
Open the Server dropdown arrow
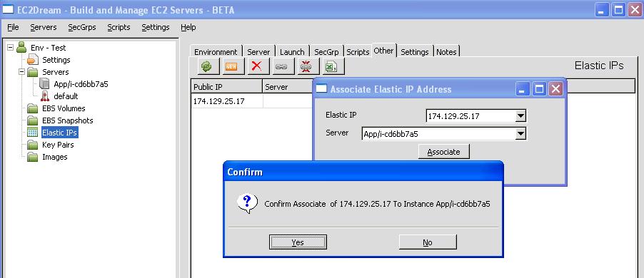pyautogui.click(x=520, y=133)
